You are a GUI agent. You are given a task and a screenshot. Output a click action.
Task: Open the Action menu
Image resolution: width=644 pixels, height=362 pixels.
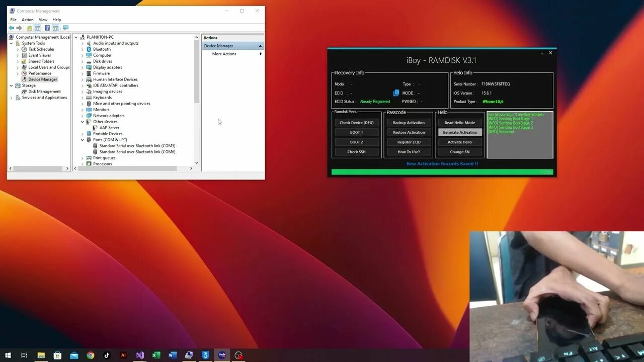click(28, 20)
